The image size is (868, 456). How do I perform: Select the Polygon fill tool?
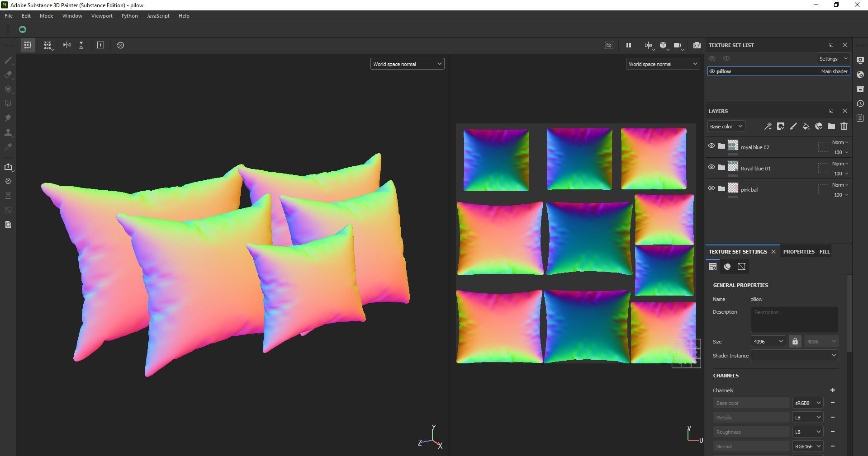[x=8, y=103]
